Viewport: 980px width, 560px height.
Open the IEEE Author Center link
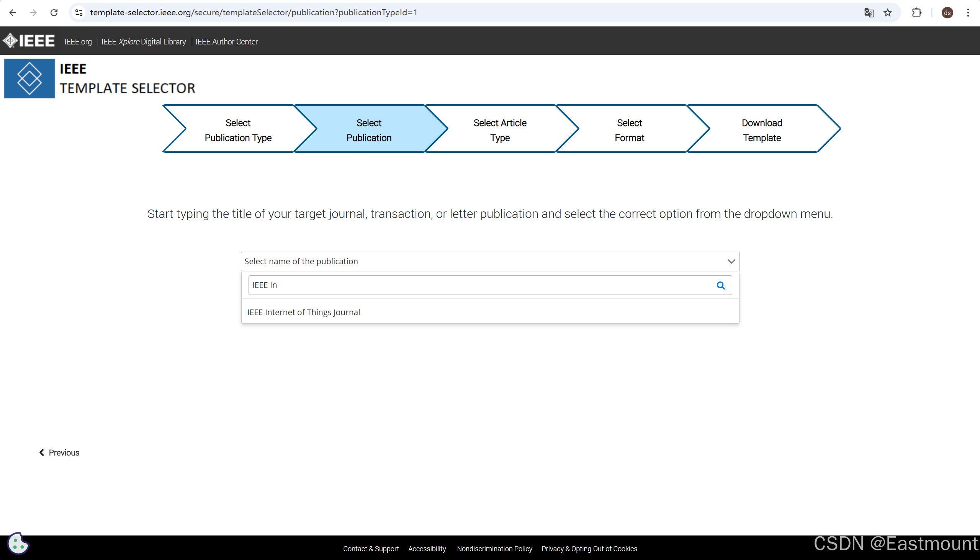pyautogui.click(x=226, y=41)
